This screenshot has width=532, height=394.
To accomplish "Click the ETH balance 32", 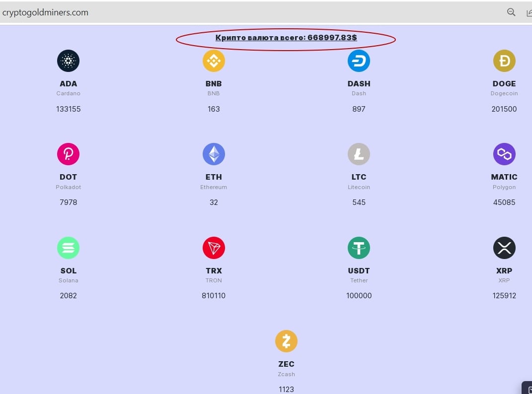I will tap(214, 202).
